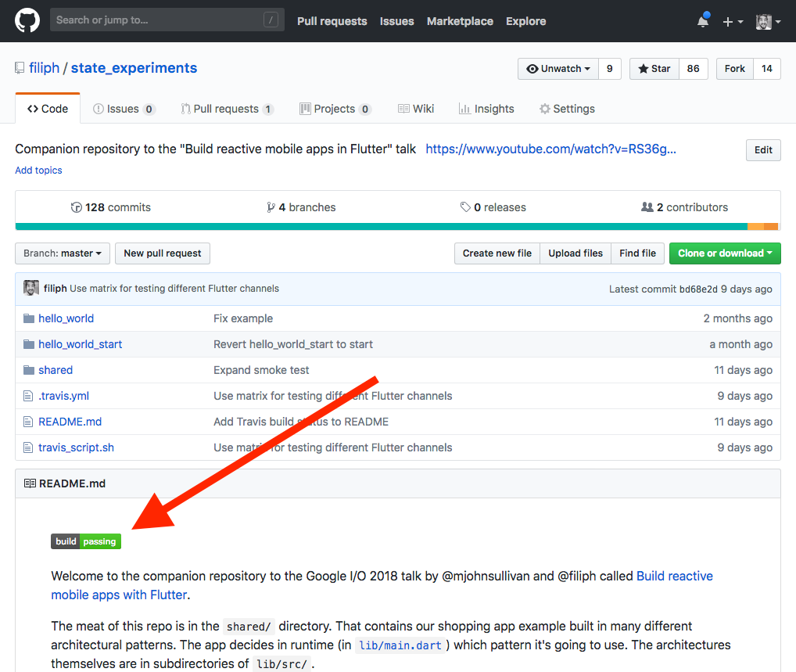View the 14 forks count
The height and width of the screenshot is (672, 796).
(767, 69)
